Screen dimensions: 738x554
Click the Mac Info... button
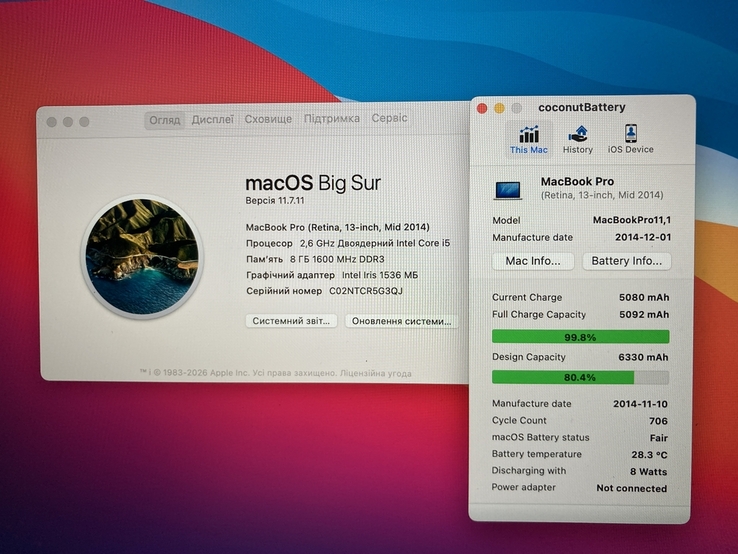click(x=533, y=261)
